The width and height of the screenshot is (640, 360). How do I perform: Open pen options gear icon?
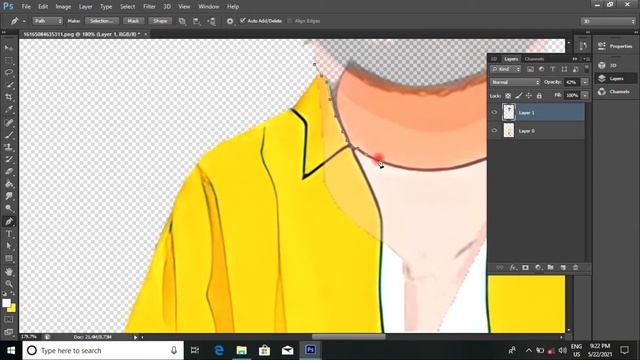pos(230,21)
